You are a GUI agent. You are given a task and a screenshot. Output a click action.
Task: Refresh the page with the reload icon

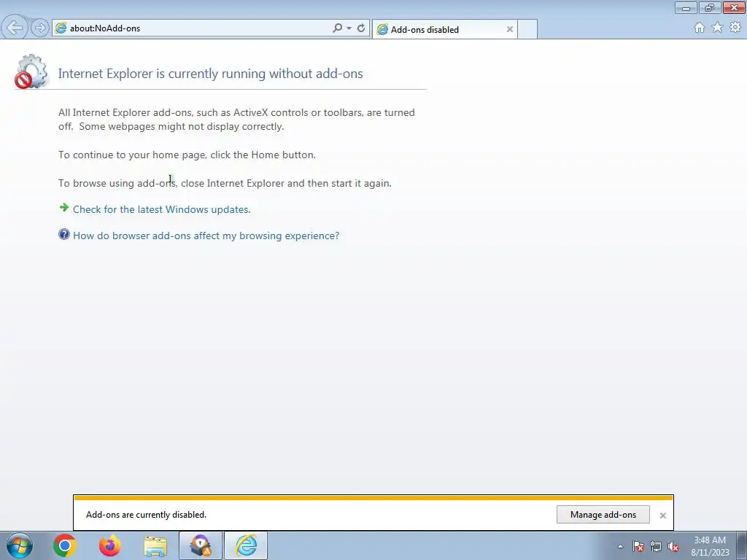pos(361,28)
